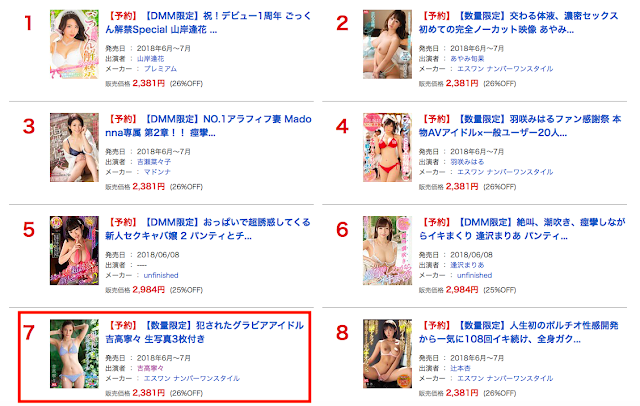
Task: Open the rank 3 product cover thumbnail
Action: [x=74, y=147]
